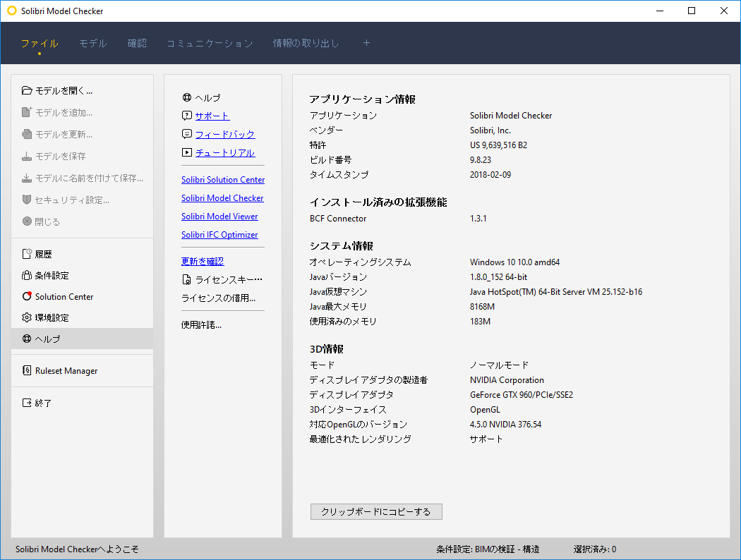Click the build number value 9.8.23
Image resolution: width=741 pixels, height=560 pixels.
481,159
